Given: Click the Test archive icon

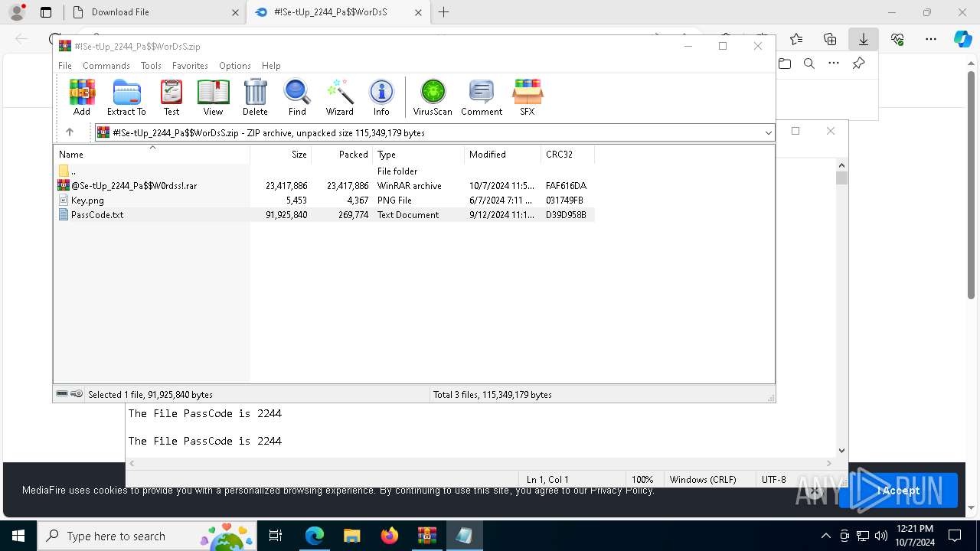Looking at the screenshot, I should pos(171,97).
